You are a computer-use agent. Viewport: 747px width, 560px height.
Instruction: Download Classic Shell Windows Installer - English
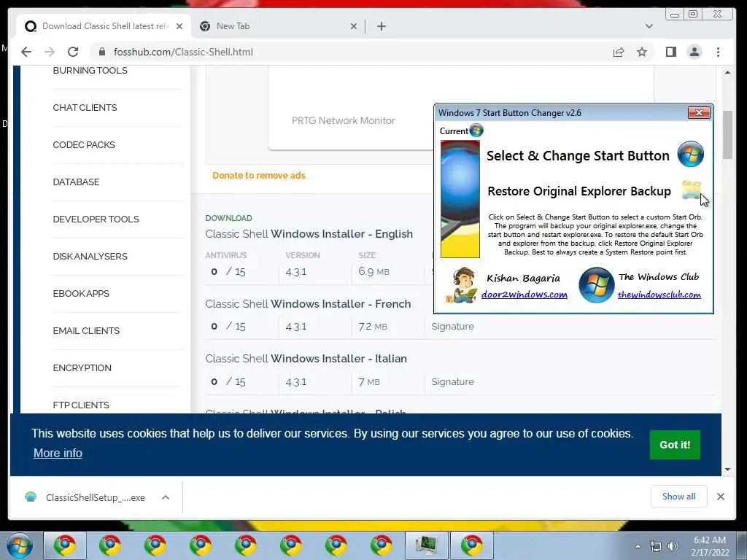309,234
